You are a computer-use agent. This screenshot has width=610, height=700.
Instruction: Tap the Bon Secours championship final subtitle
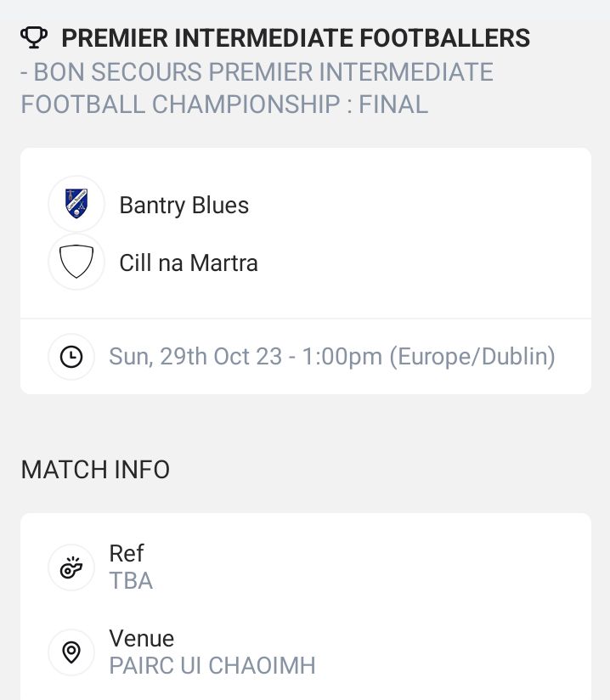pos(255,87)
